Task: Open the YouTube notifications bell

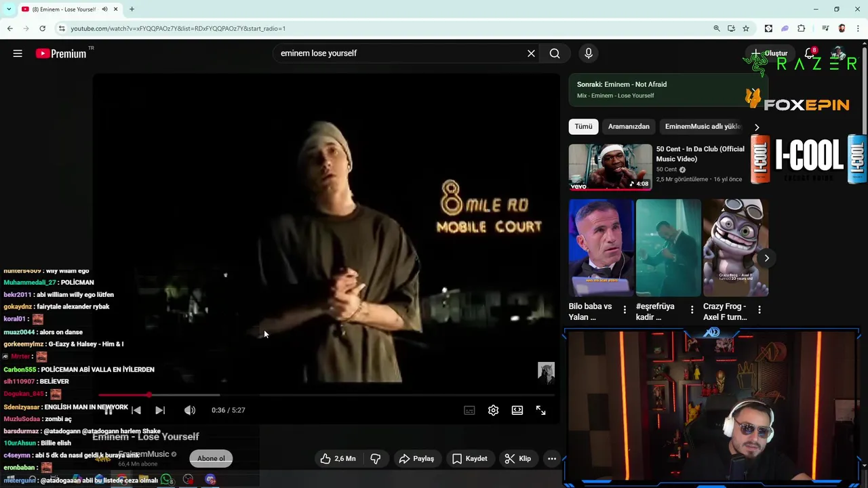Action: [810, 54]
